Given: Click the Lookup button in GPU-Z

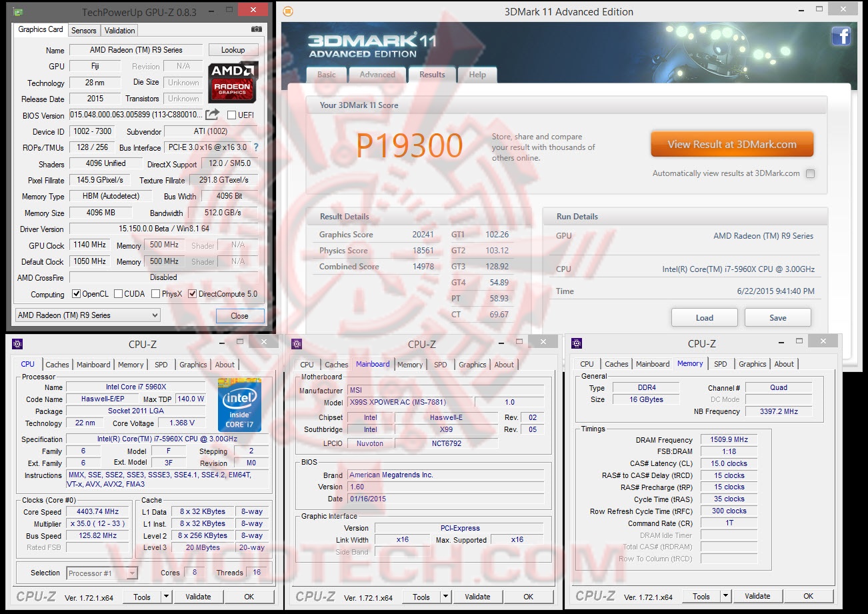Looking at the screenshot, I should 233,50.
